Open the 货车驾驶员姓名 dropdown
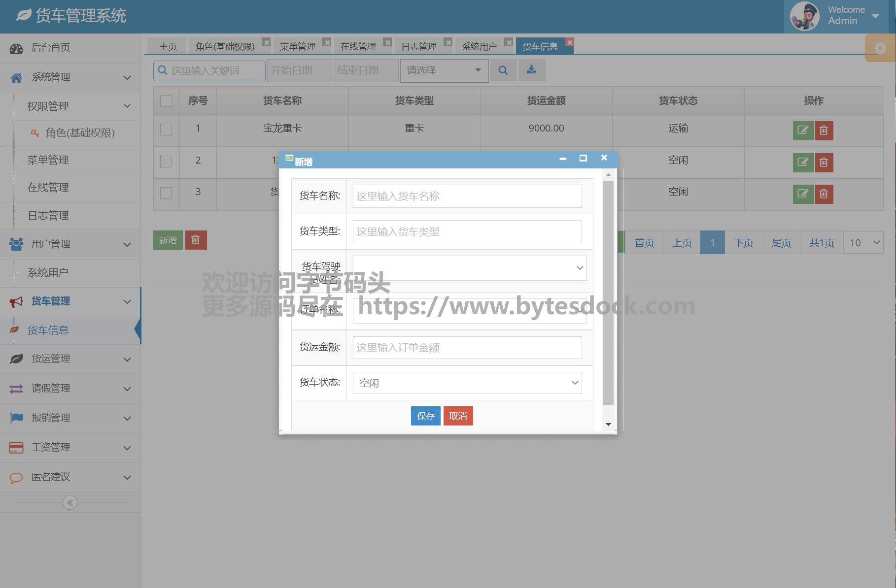The image size is (896, 588). [x=469, y=268]
